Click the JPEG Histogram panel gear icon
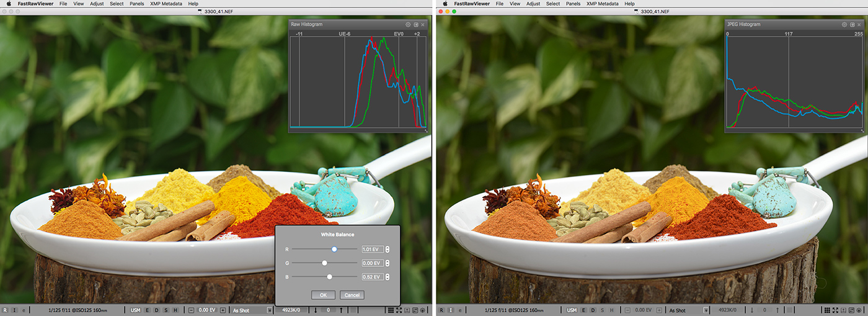The image size is (868, 316). tap(844, 24)
